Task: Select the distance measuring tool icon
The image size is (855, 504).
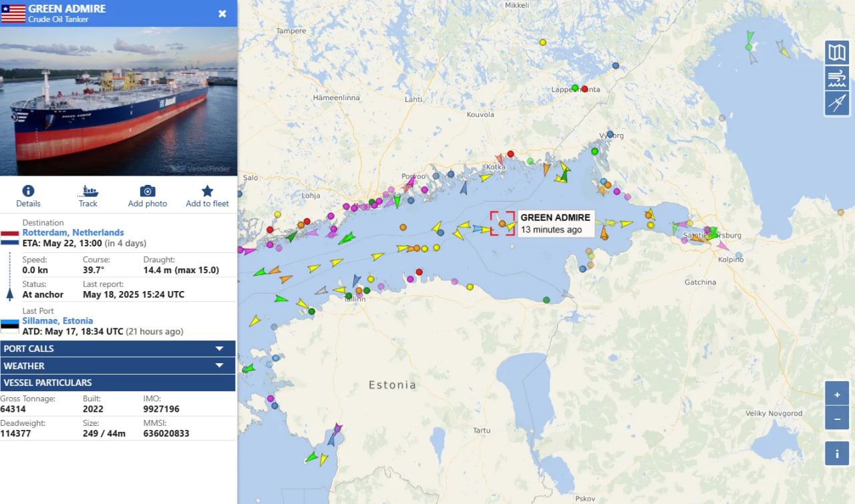Action: point(837,103)
